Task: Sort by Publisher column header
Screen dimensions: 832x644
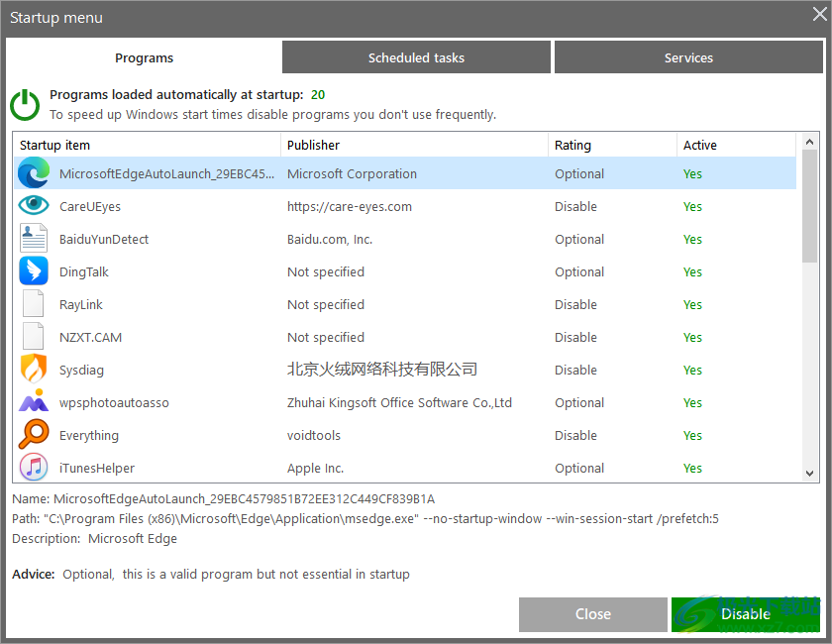Action: [414, 145]
